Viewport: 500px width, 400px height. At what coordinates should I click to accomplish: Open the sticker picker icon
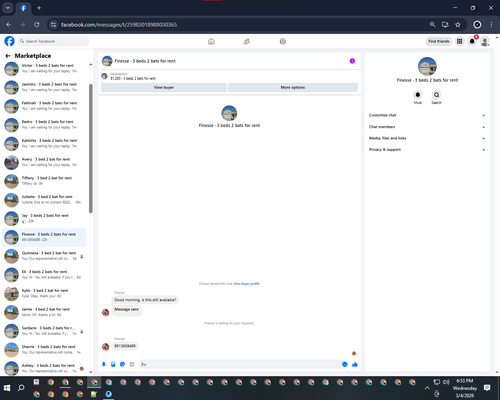[x=122, y=364]
